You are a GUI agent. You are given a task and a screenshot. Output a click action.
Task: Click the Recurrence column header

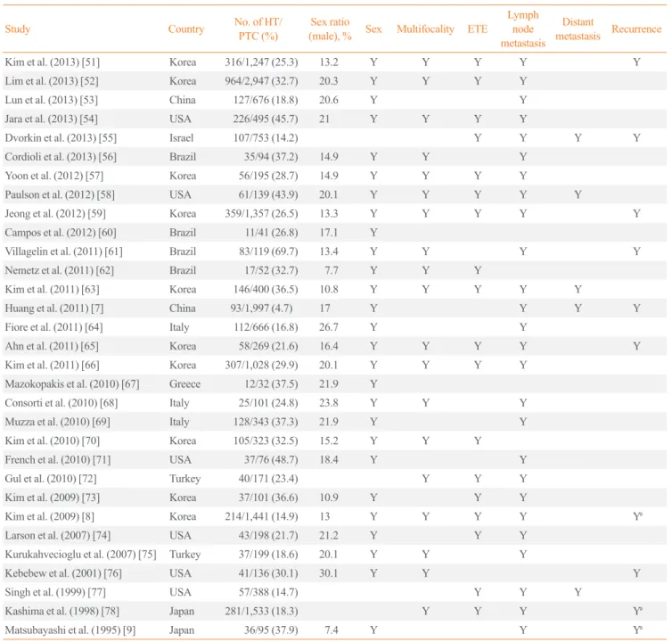coord(636,29)
